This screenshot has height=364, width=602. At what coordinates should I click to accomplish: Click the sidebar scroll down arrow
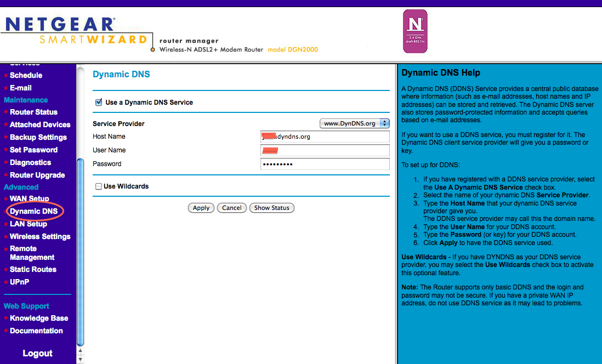point(80,360)
